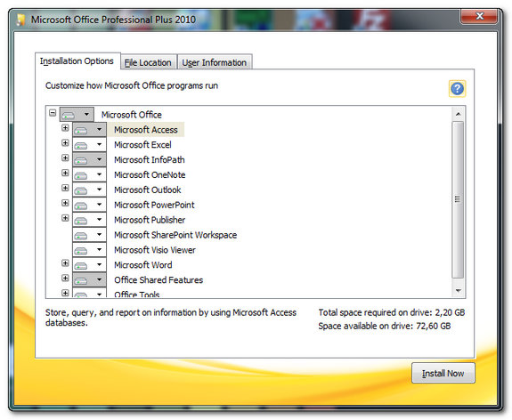Screen dimensions: 512x420
Task: Click the drive icon beside Microsoft Publisher
Action: pos(81,221)
